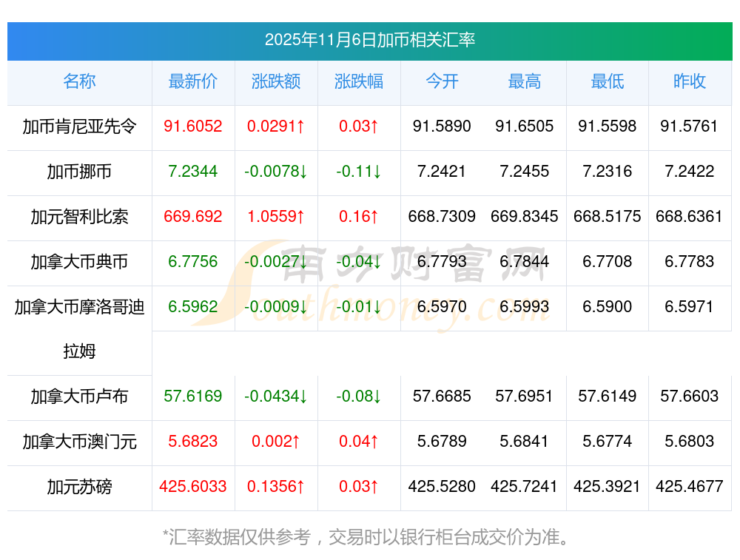
Task: Select the 加拿大币卢布 row name
Action: [79, 397]
